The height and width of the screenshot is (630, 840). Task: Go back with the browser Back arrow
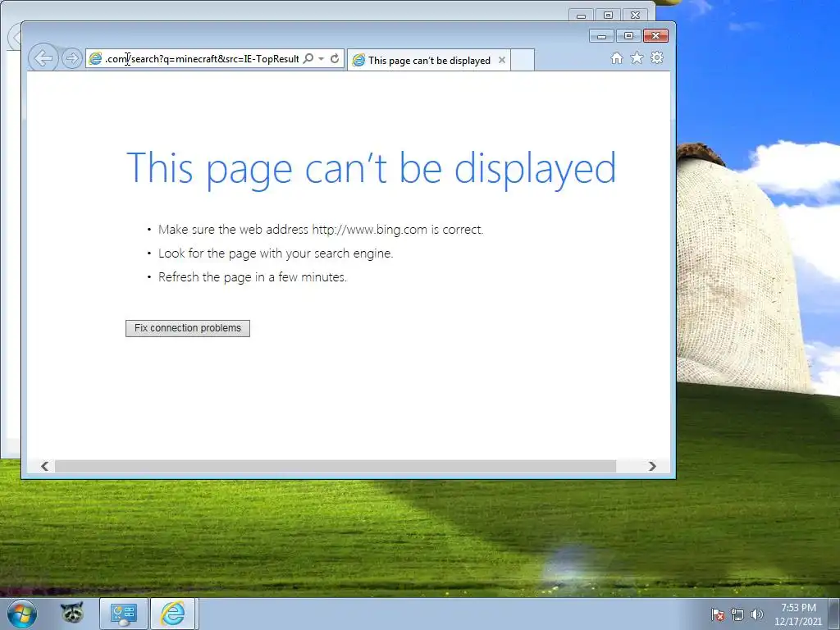click(43, 58)
